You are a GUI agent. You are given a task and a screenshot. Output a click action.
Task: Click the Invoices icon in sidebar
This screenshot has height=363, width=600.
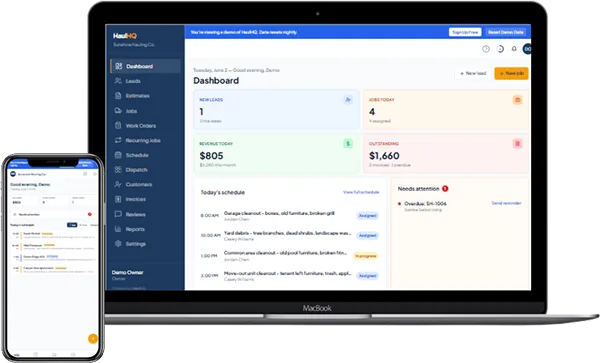click(118, 199)
